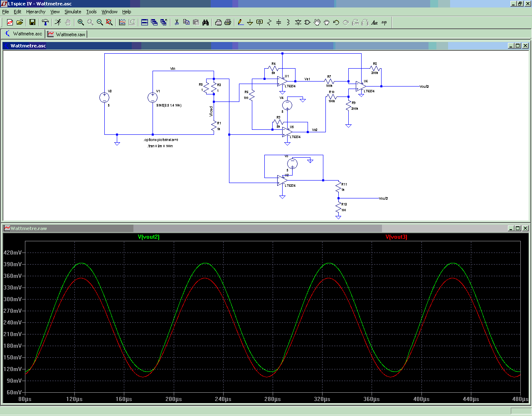
Task: Pick the Capacitor tool
Action: click(278, 22)
